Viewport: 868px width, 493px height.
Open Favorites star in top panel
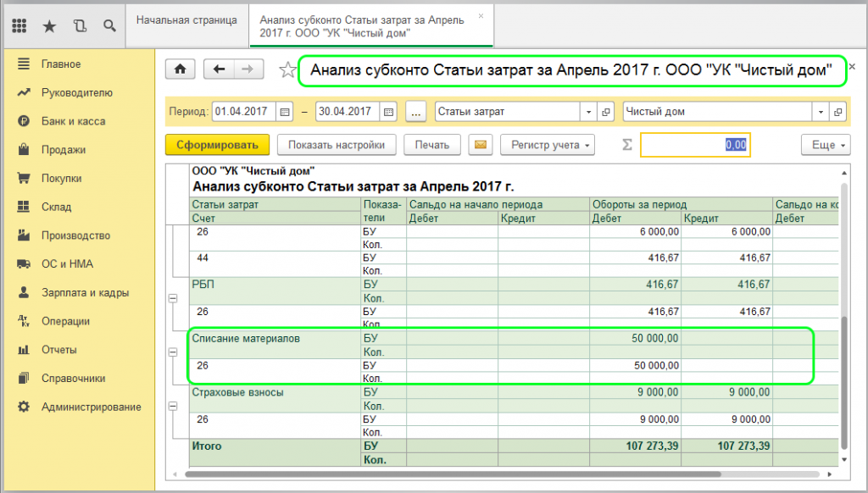tap(49, 25)
